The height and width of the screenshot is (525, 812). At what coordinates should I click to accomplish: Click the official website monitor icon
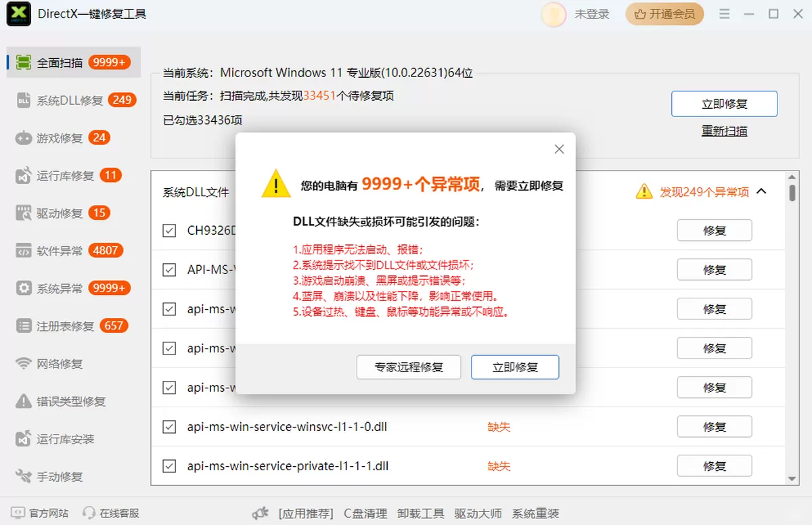[x=18, y=513]
